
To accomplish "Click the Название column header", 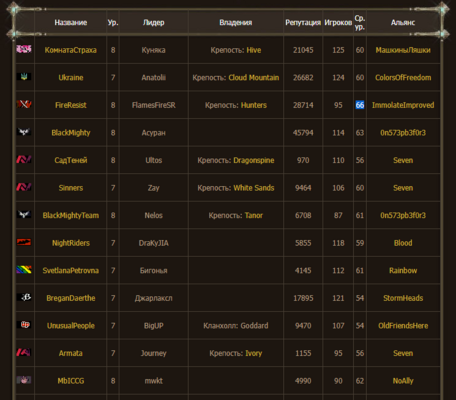I will coord(71,23).
